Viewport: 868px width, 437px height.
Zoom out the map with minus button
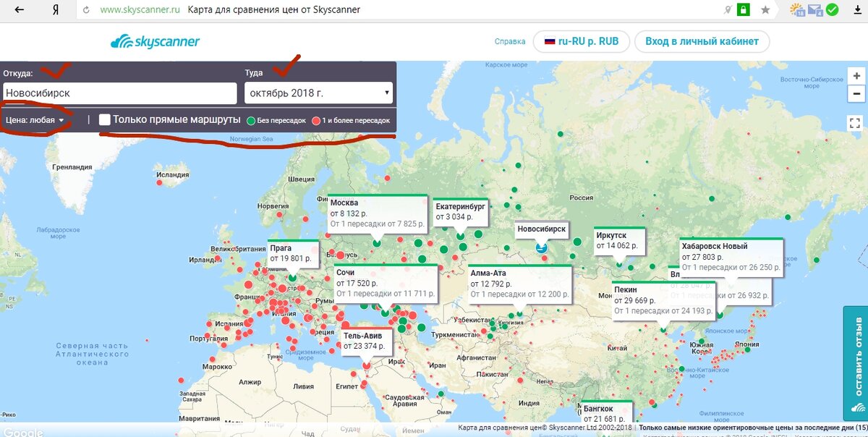pos(856,93)
